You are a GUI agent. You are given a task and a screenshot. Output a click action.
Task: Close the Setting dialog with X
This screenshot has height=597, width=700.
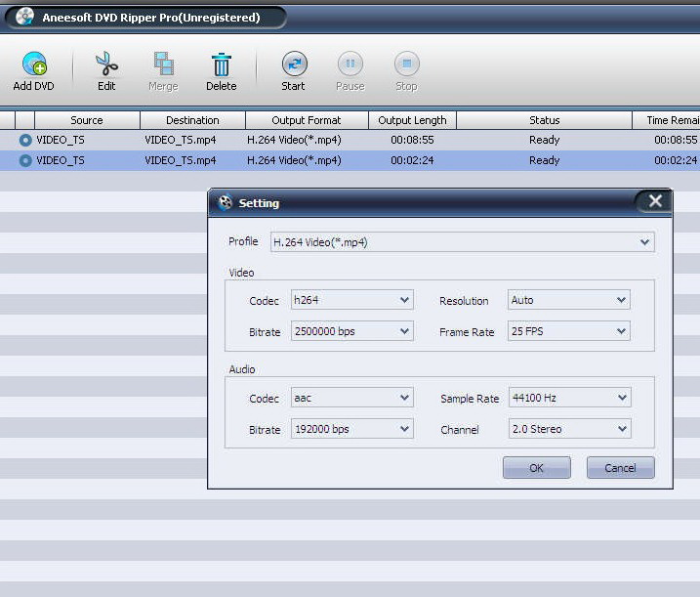point(653,202)
